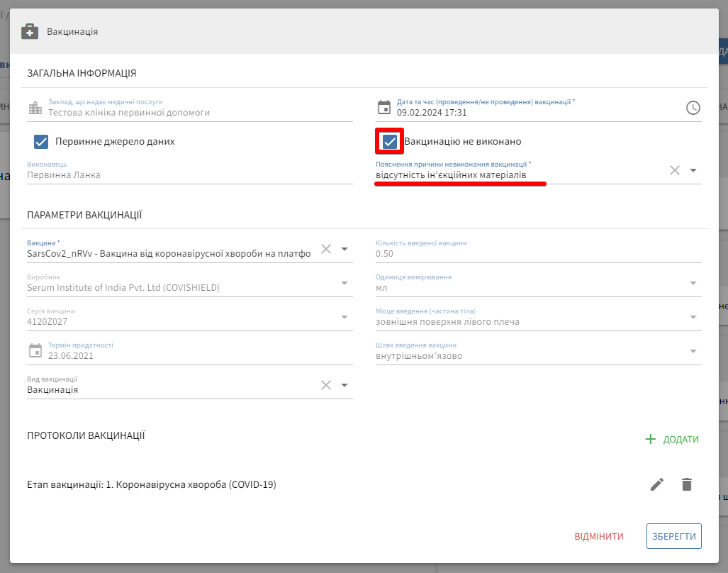Open calendar picker for vaccination date

384,108
